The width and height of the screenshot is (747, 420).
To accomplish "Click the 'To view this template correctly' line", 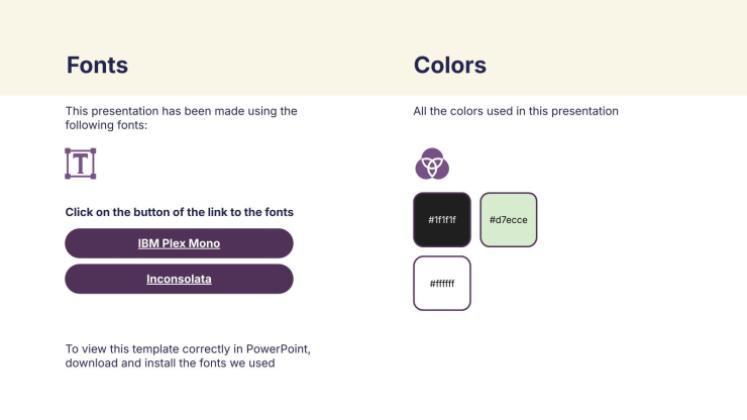I will pos(188,349).
